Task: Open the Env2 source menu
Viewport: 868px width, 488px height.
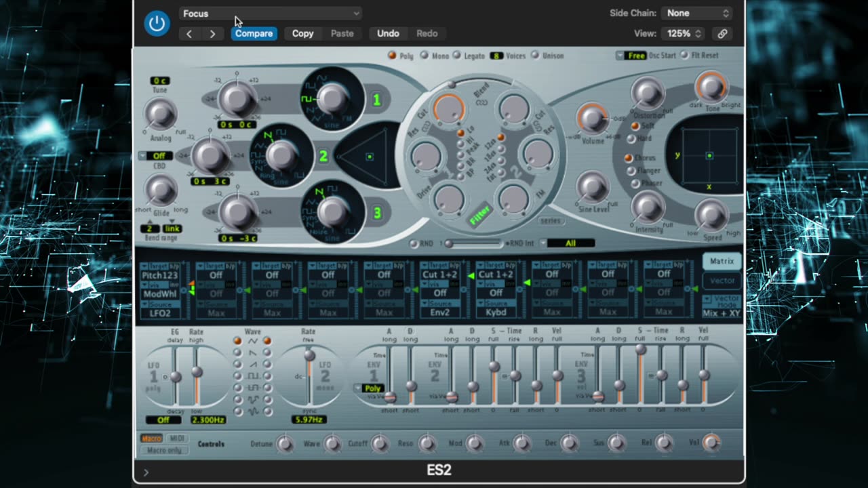Action: pyautogui.click(x=439, y=313)
